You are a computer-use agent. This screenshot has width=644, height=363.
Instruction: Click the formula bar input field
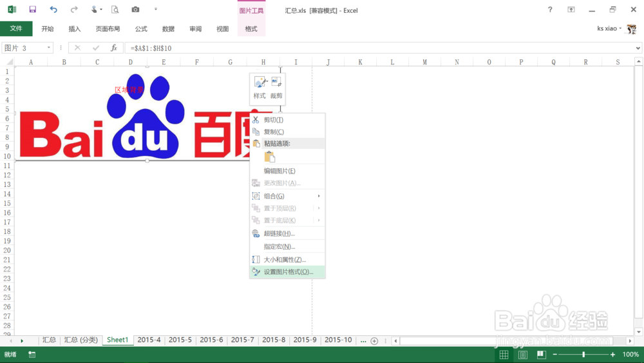pyautogui.click(x=381, y=48)
